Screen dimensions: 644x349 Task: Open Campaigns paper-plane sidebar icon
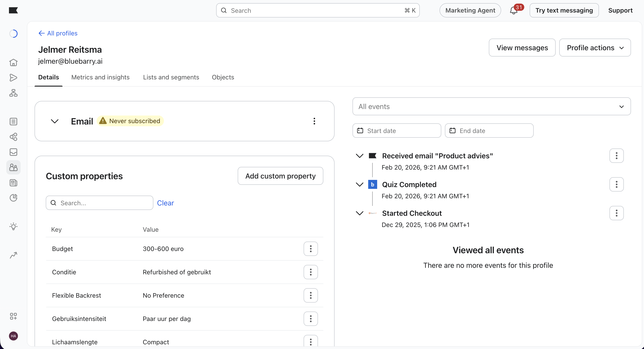coord(13,78)
